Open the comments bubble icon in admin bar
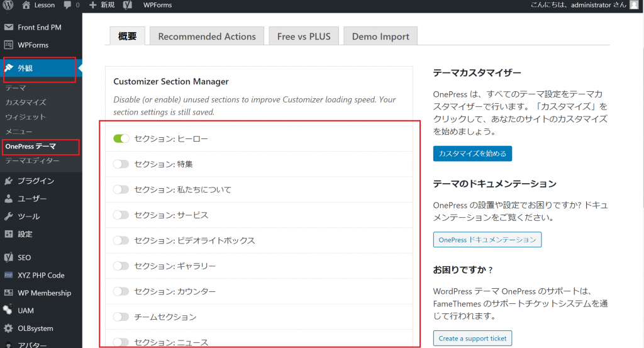This screenshot has height=348, width=644. pyautogui.click(x=67, y=5)
